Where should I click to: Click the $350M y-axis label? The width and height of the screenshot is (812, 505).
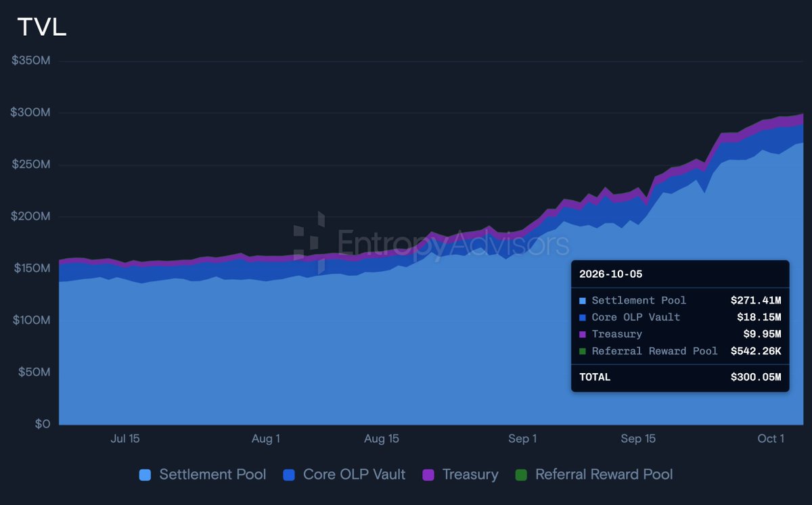tap(31, 61)
